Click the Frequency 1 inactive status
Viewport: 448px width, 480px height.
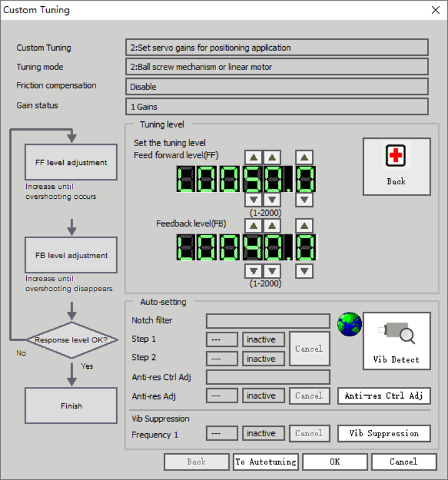263,434
